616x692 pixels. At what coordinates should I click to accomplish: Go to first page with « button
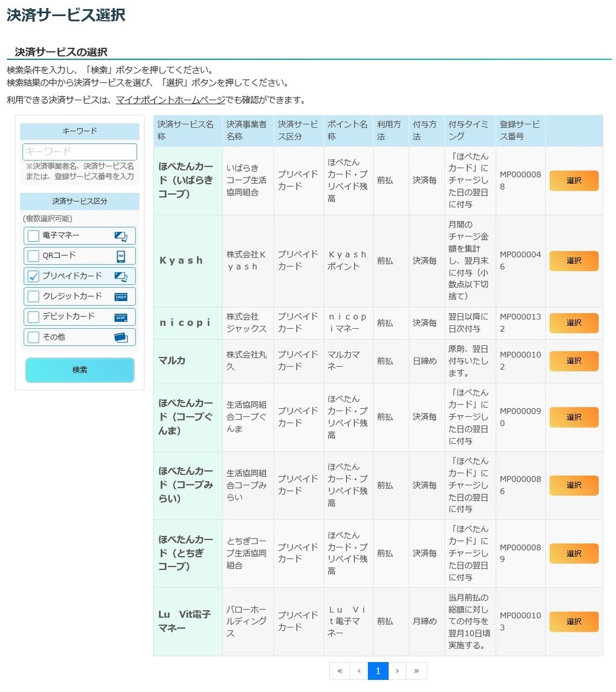pos(340,671)
